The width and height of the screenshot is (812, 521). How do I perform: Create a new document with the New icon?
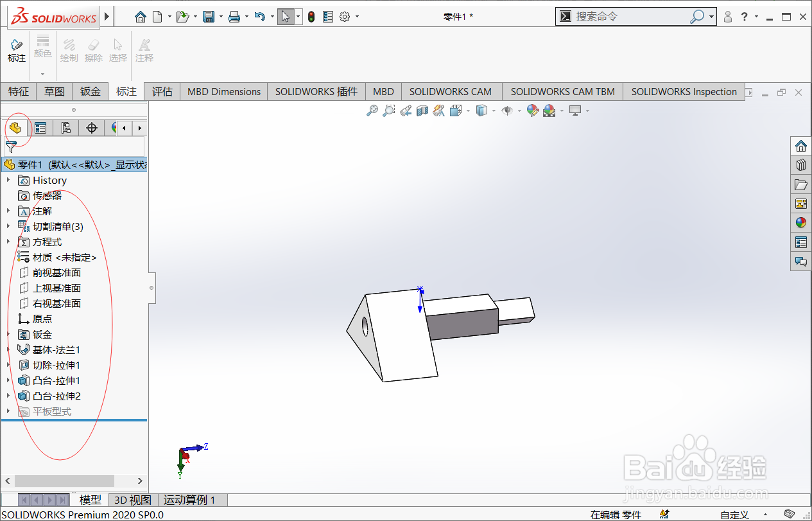tap(157, 17)
